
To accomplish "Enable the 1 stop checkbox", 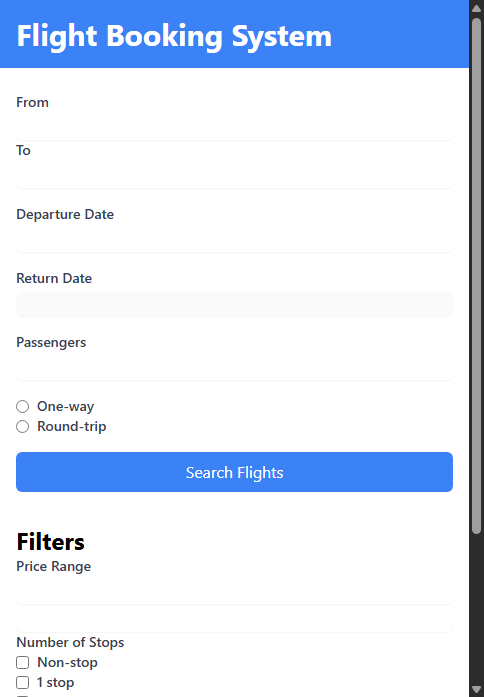I will (x=23, y=682).
